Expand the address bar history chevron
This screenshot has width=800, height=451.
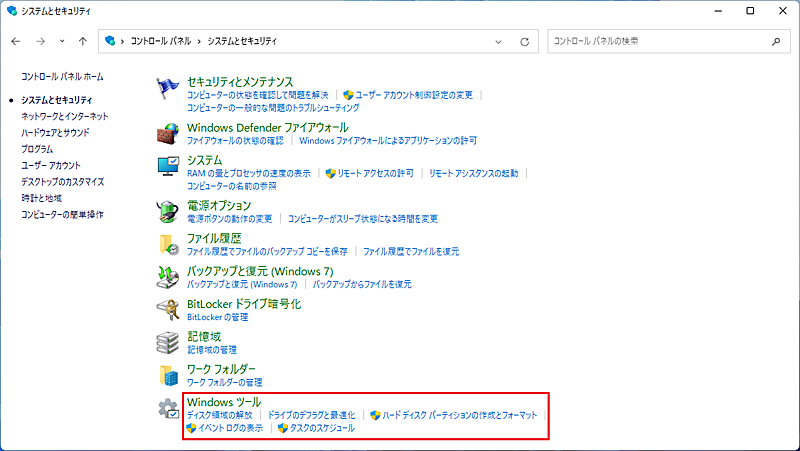coord(498,42)
